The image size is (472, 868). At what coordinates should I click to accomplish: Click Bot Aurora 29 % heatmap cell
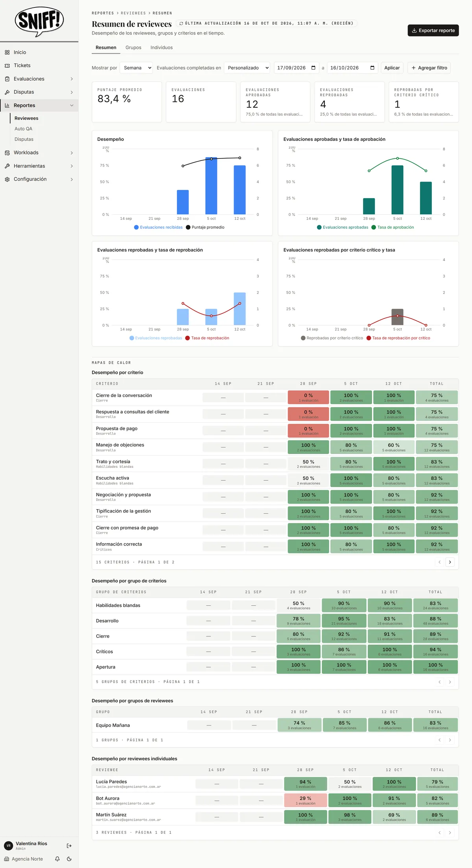pos(305,800)
